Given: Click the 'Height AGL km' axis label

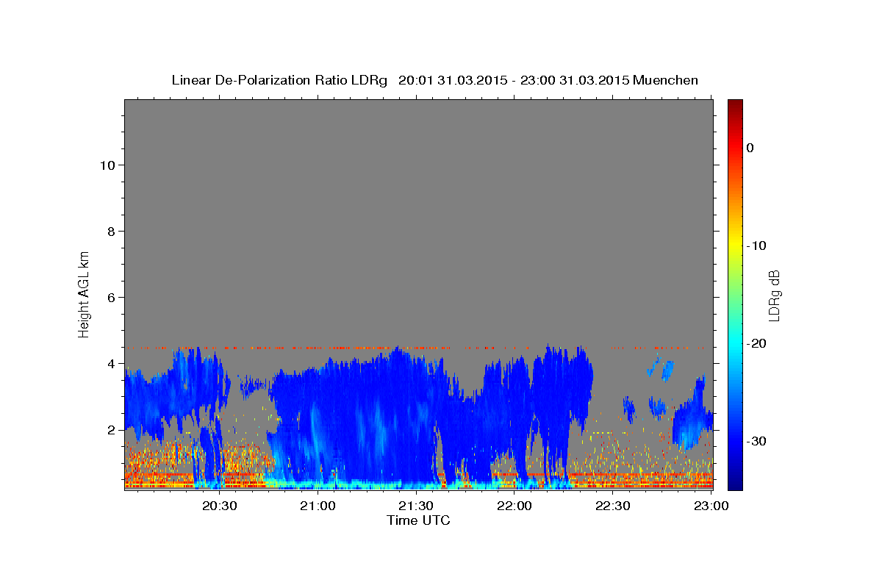Looking at the screenshot, I should pyautogui.click(x=84, y=294).
